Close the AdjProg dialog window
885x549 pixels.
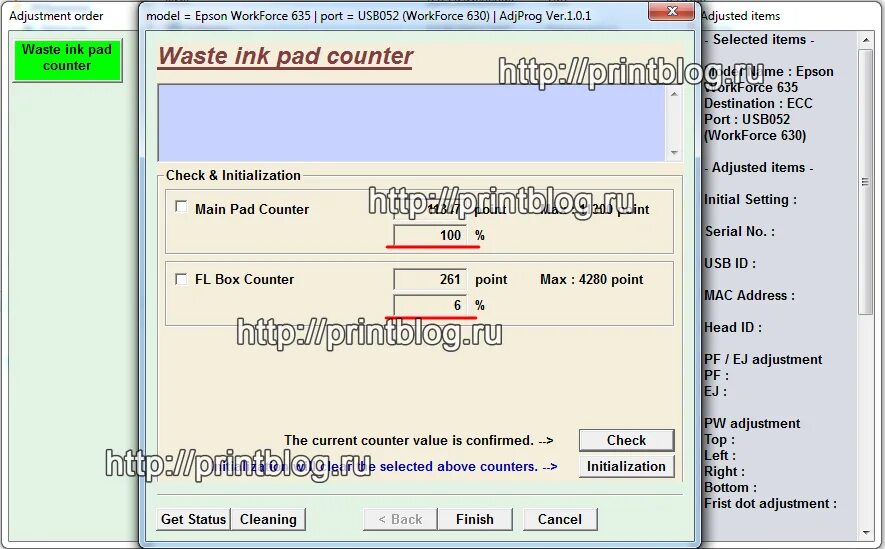click(x=671, y=11)
